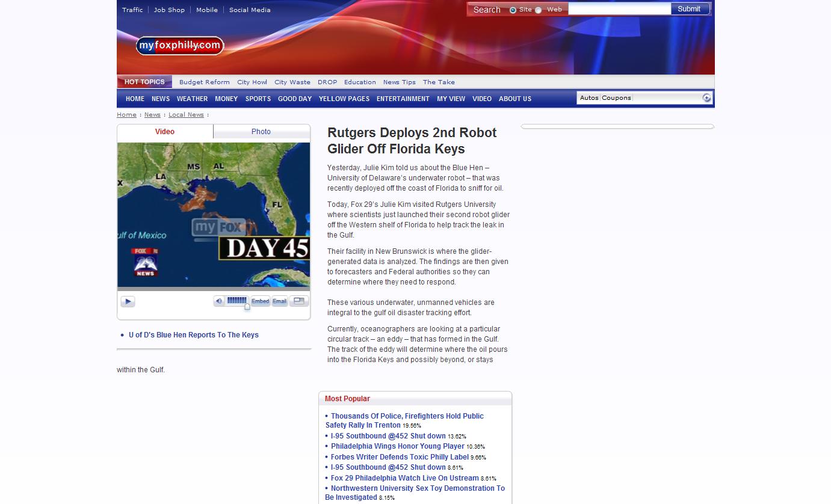Open the City Howl hot topic
831x504 pixels.
click(252, 82)
